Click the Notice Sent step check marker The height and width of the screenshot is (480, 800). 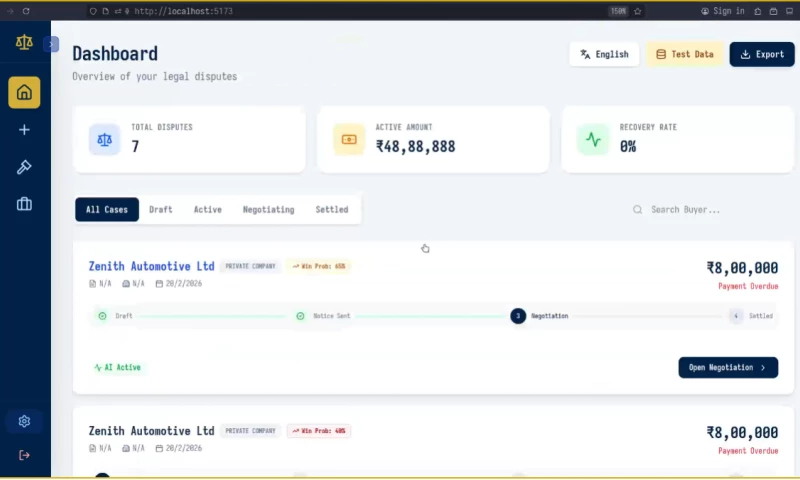[x=301, y=316]
